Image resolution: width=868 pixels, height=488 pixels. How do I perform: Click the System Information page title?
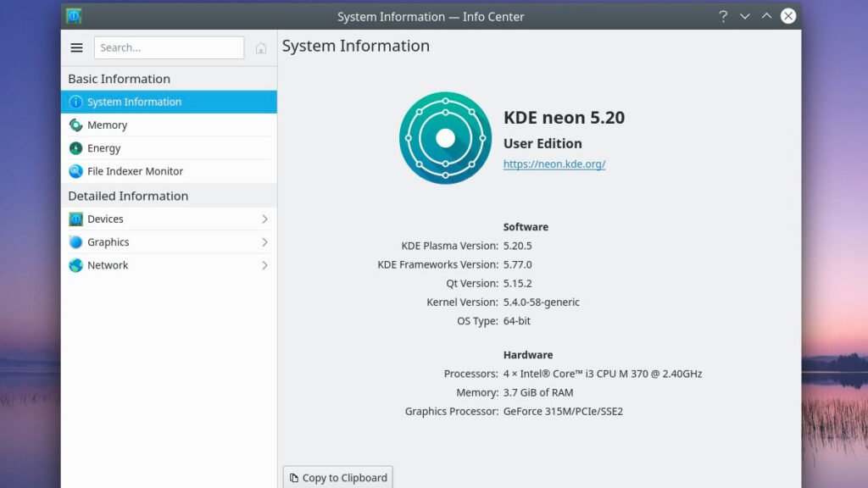point(356,46)
